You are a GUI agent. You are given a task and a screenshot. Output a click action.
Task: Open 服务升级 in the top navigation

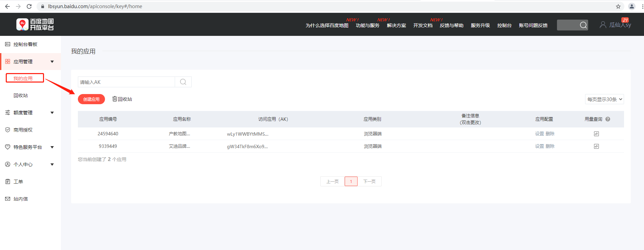(480, 25)
